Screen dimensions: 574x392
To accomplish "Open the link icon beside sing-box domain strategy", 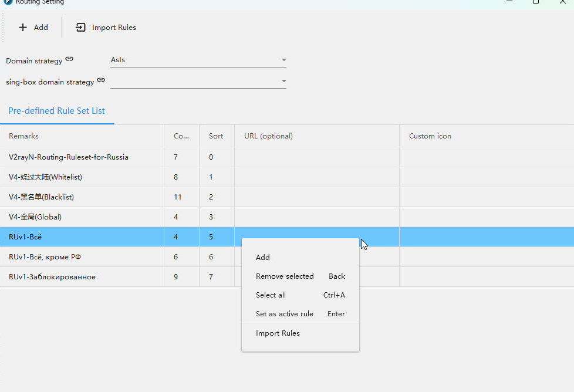I will [x=101, y=80].
